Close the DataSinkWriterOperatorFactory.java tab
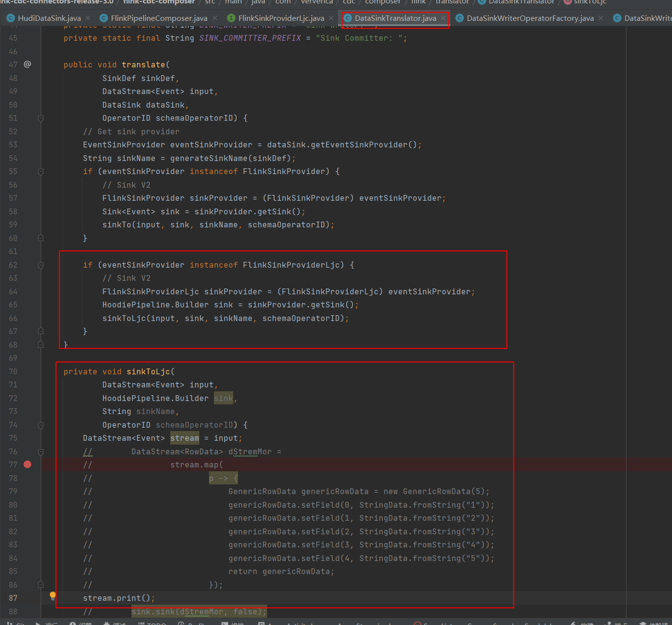 coord(601,18)
